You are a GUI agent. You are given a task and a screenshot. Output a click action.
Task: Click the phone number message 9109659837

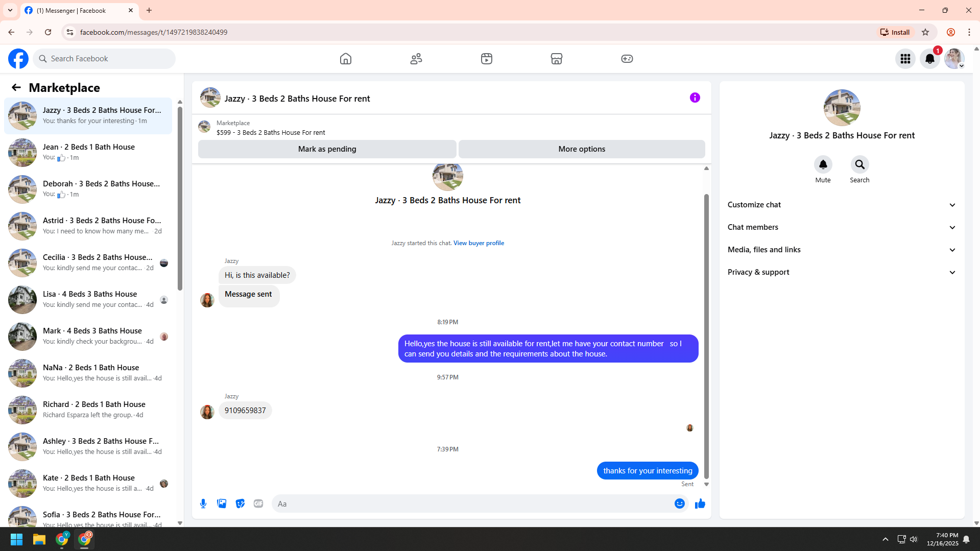(x=245, y=411)
